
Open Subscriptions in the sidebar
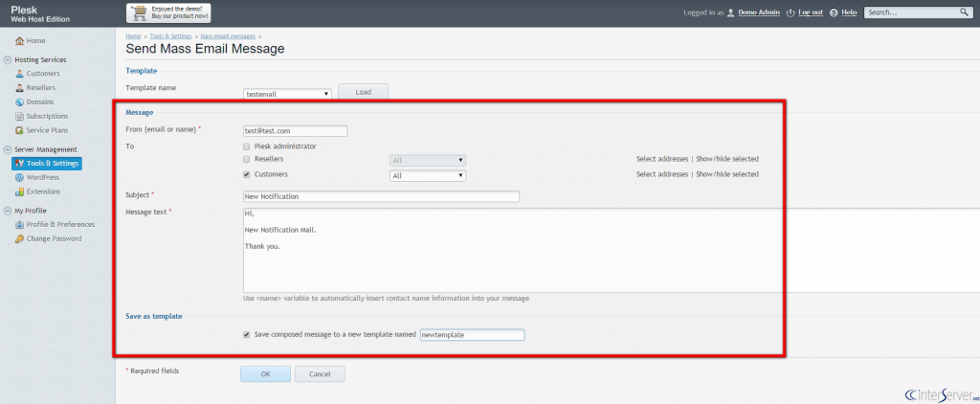tap(48, 117)
